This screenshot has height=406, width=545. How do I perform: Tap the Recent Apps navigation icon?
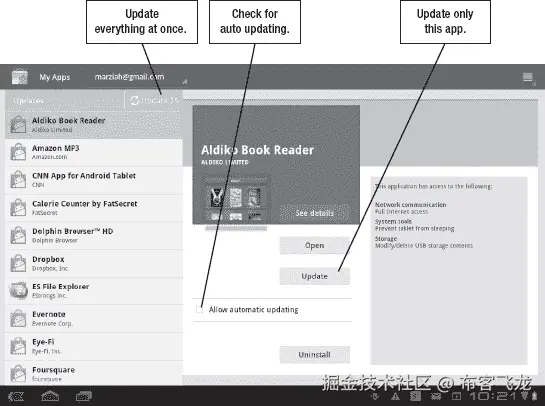(84, 396)
